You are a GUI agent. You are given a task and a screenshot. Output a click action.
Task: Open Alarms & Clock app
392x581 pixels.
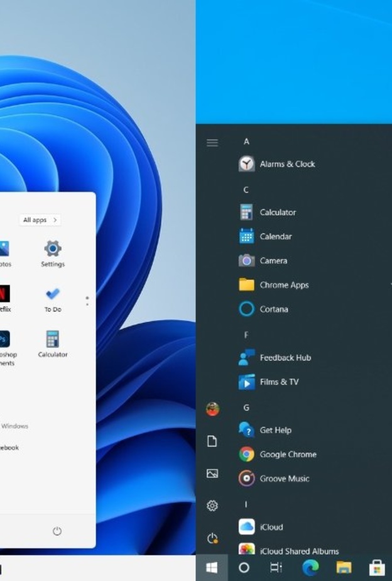coord(286,164)
